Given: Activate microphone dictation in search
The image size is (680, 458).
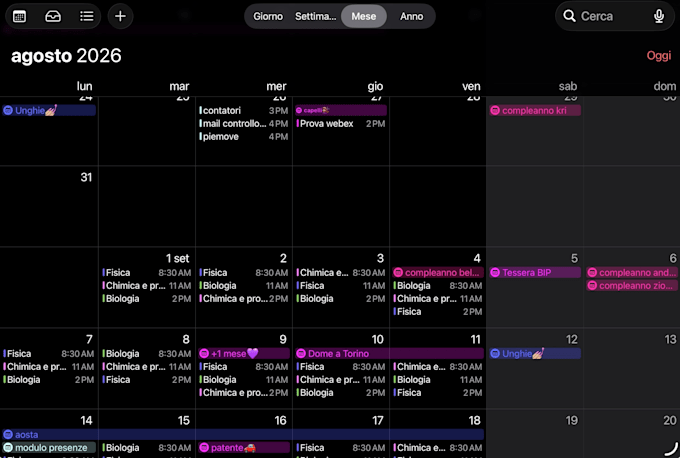Looking at the screenshot, I should tap(659, 16).
